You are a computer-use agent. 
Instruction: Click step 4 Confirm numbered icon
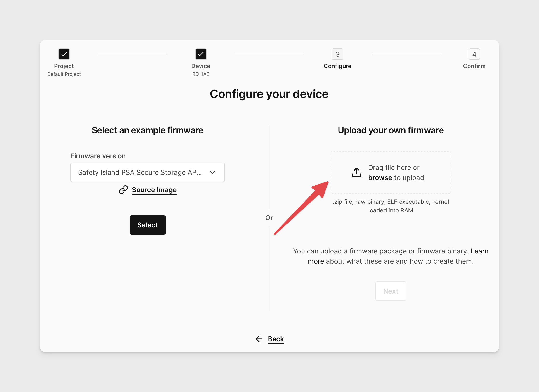[x=474, y=54]
